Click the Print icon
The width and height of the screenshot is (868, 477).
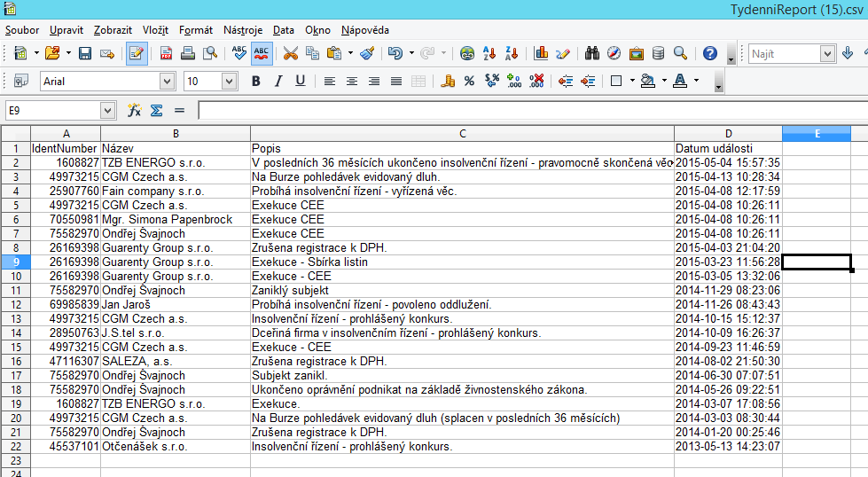click(188, 54)
